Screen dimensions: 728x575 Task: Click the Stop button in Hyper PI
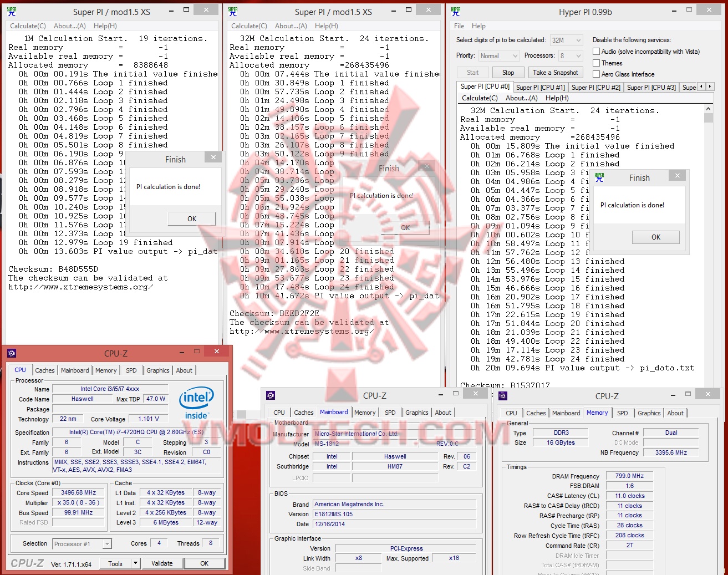click(x=508, y=73)
